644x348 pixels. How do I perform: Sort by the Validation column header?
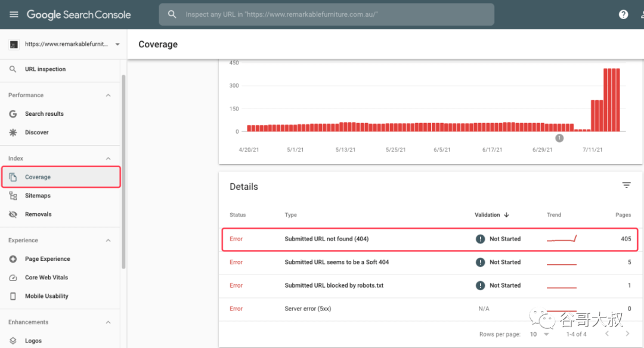(487, 215)
